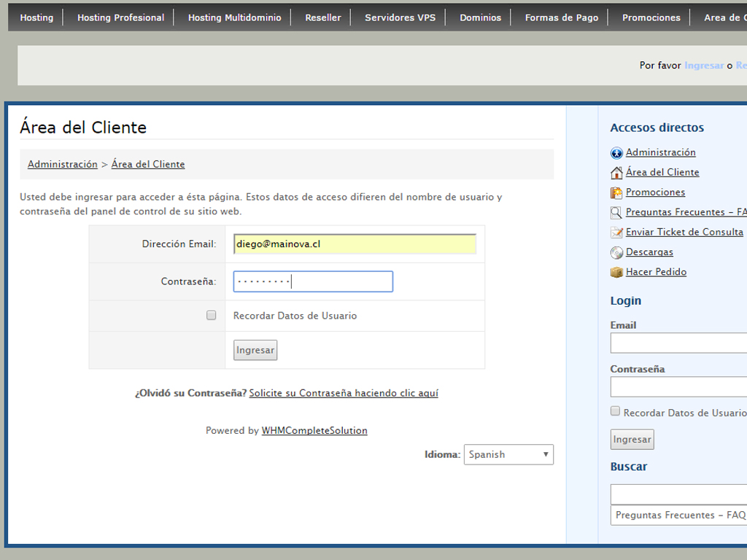
Task: Open Descargas sidebar link
Action: pos(649,252)
